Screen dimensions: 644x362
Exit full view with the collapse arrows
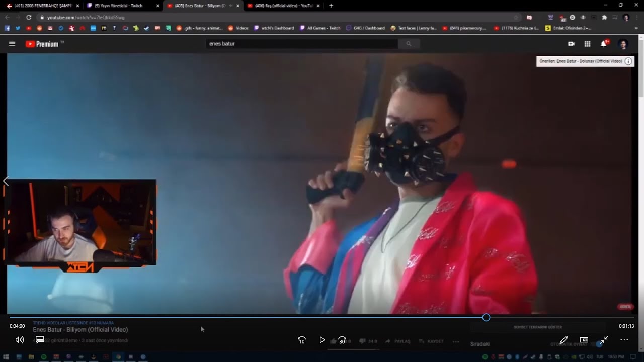(x=604, y=340)
